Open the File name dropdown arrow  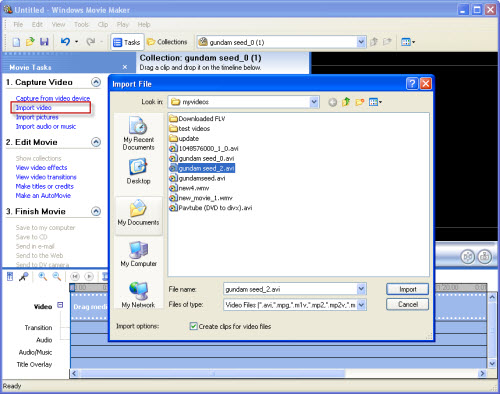click(x=361, y=289)
